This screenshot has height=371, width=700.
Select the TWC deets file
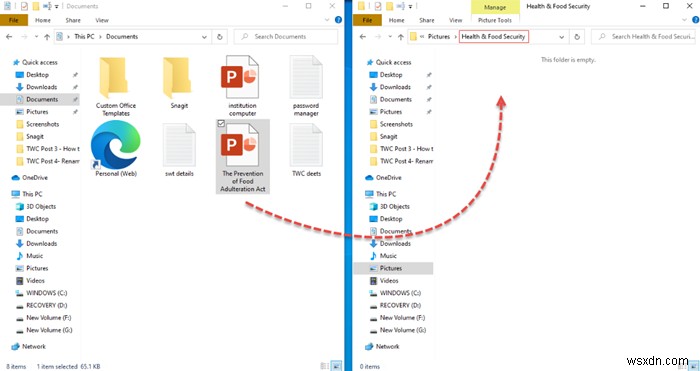coord(306,150)
